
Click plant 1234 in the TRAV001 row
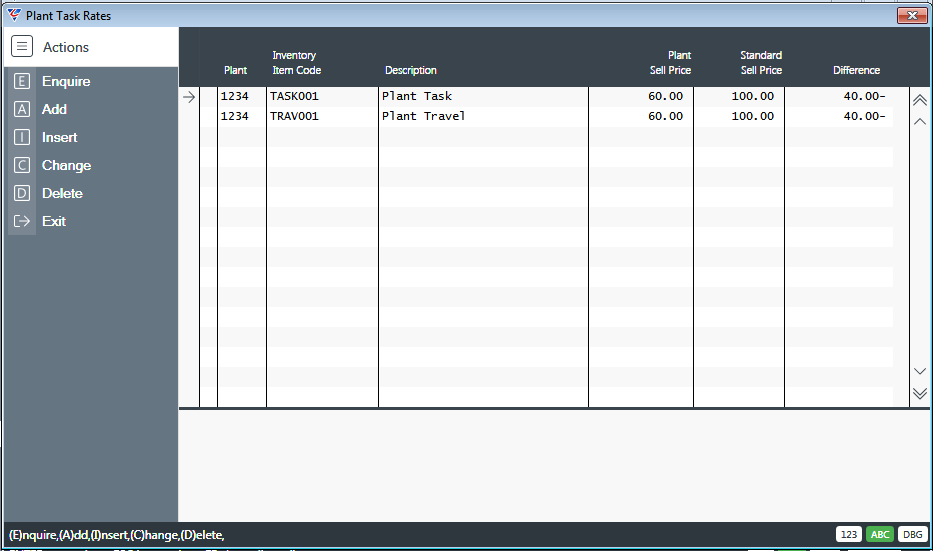[234, 116]
